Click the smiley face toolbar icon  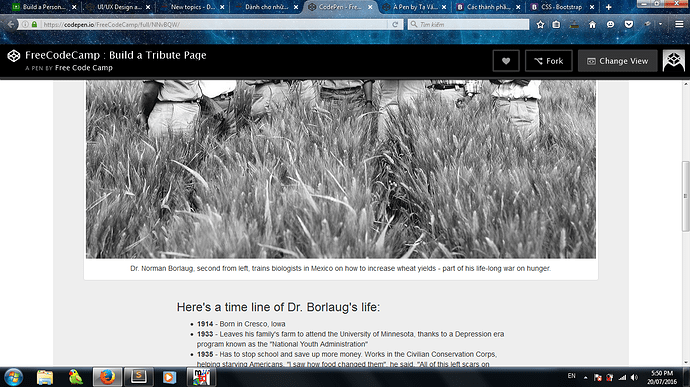pyautogui.click(x=610, y=25)
